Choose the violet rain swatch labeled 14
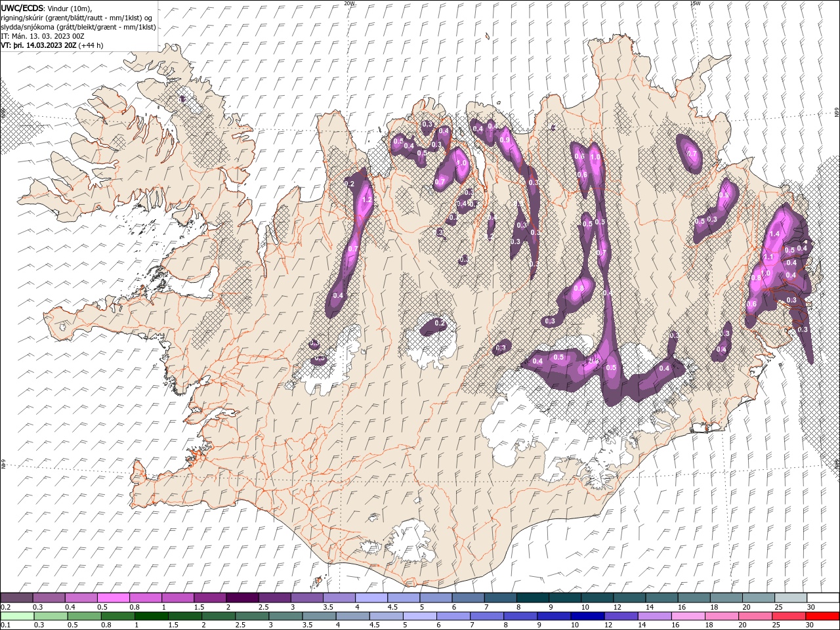Viewport: 840px width, 630px height. pos(654,616)
